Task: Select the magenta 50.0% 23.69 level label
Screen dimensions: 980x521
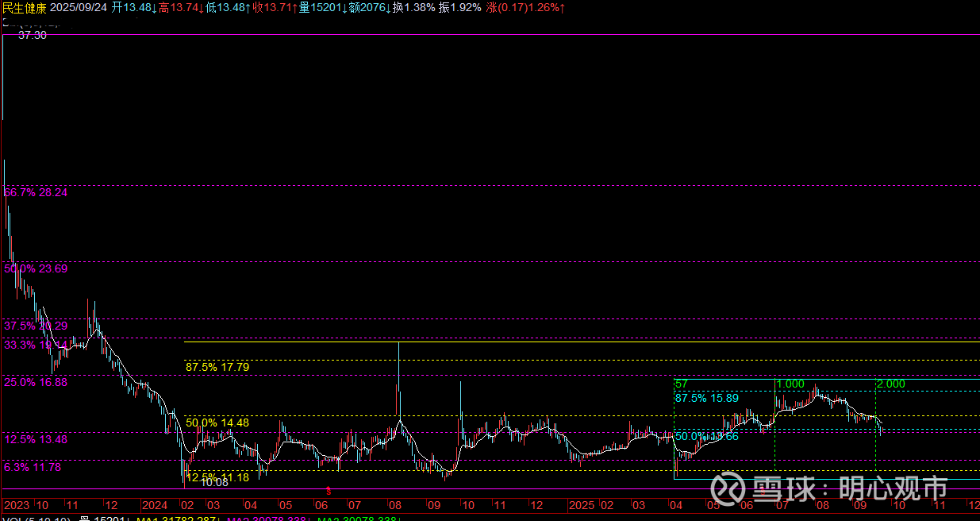Action: pos(36,268)
